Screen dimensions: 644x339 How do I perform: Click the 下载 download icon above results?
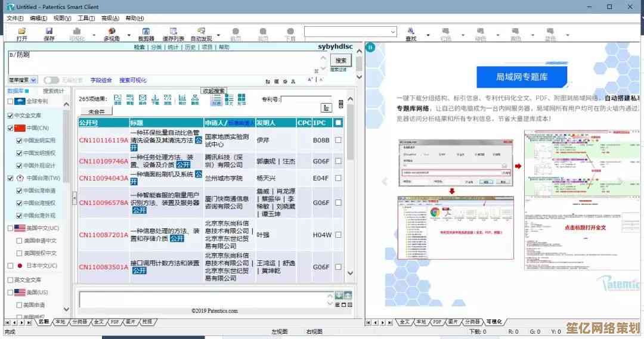pos(155,99)
